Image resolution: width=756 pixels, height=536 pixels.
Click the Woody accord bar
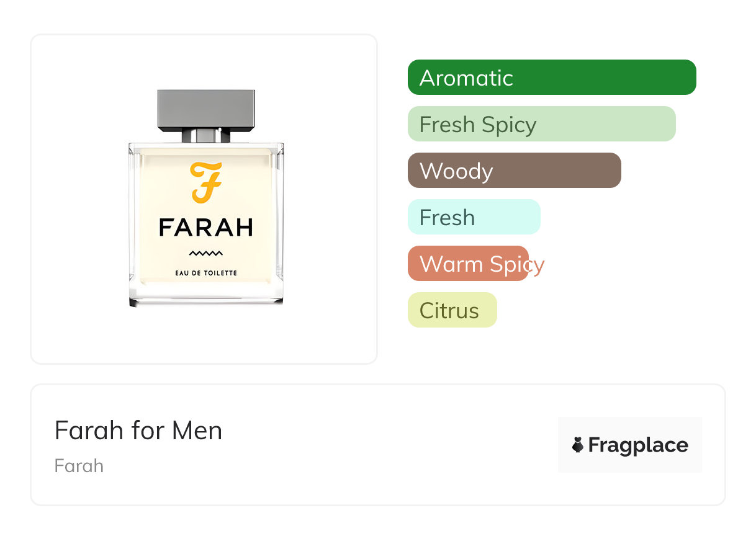click(514, 171)
